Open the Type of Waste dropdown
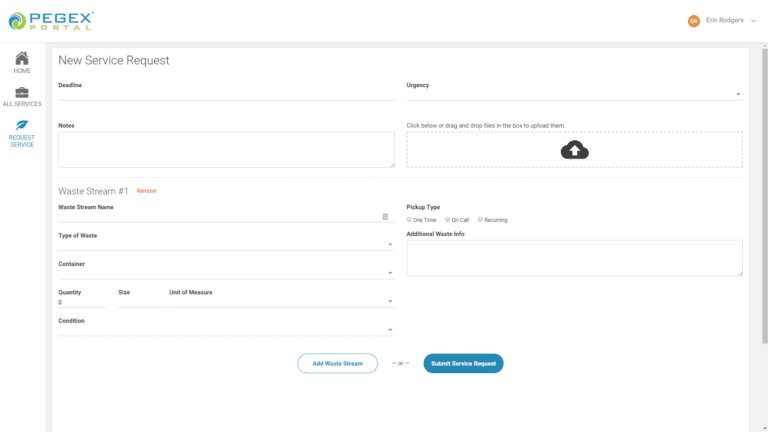768x432 pixels. 226,244
